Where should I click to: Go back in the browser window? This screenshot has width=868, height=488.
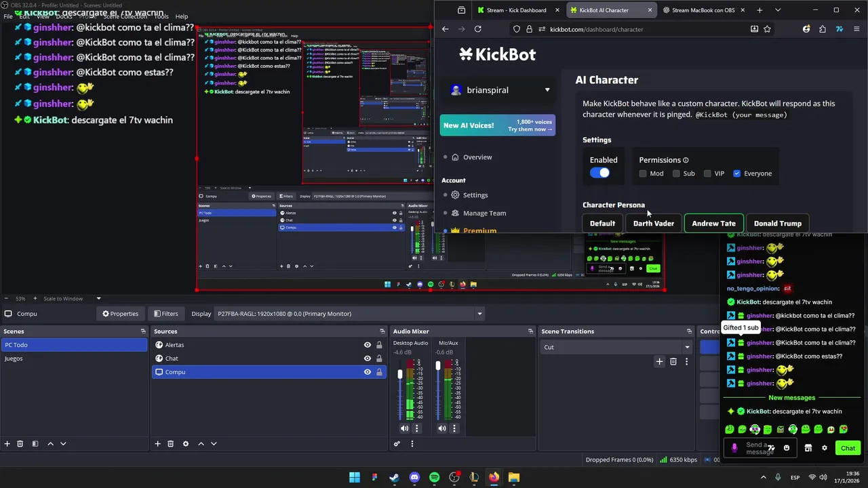[445, 29]
